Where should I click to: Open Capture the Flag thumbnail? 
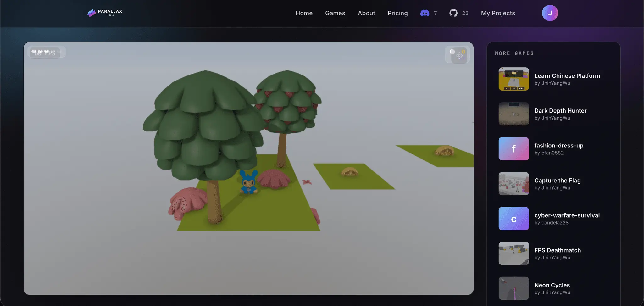tap(514, 184)
